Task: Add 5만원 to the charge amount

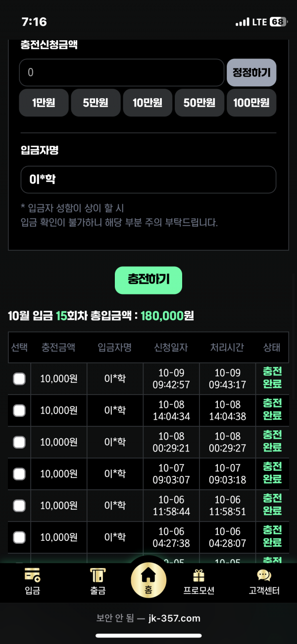Action: pyautogui.click(x=96, y=103)
